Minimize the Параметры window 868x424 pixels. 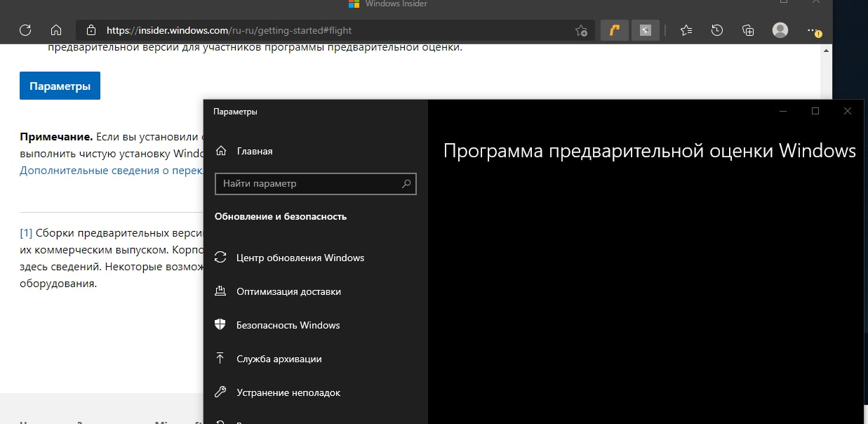783,111
